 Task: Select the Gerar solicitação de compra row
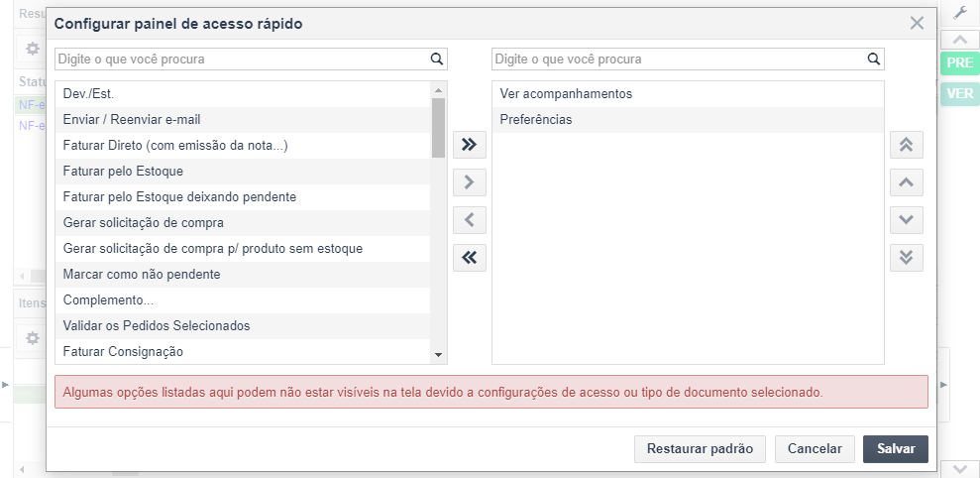pos(243,223)
